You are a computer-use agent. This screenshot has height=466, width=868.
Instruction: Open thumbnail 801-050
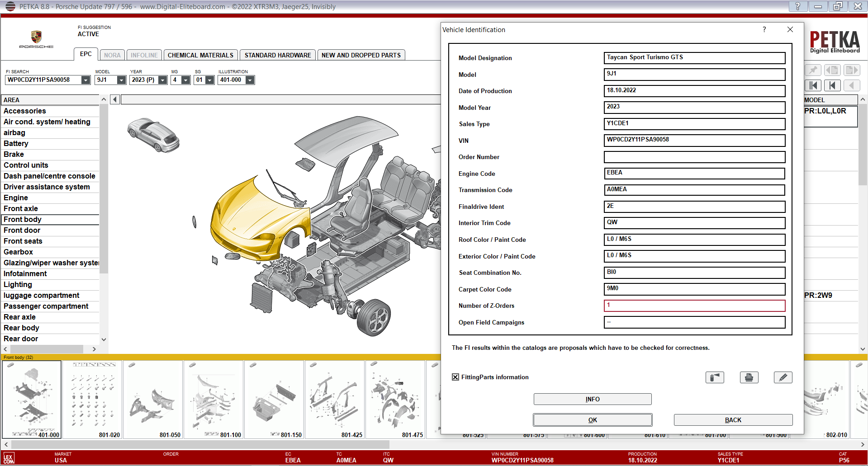coord(153,400)
